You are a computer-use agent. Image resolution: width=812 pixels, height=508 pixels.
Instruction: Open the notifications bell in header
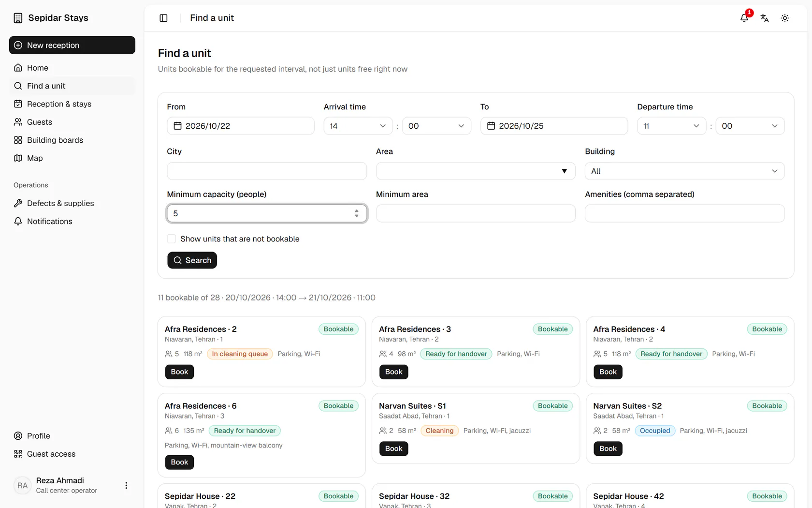744,18
